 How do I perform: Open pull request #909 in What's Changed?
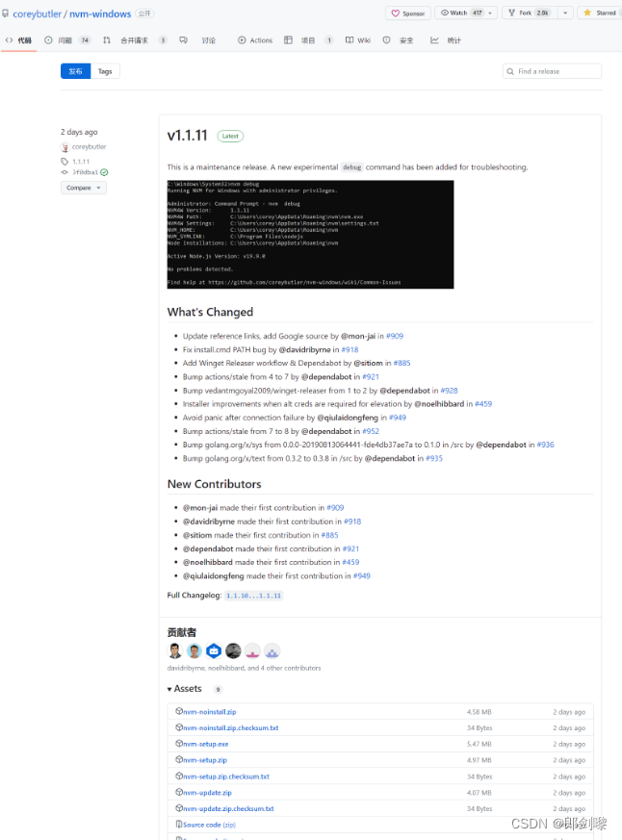click(x=395, y=336)
